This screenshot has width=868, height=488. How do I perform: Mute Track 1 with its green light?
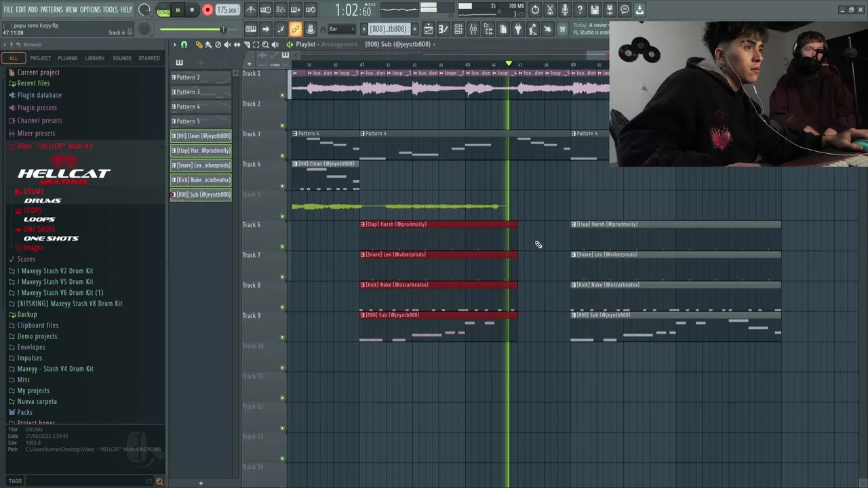point(282,95)
